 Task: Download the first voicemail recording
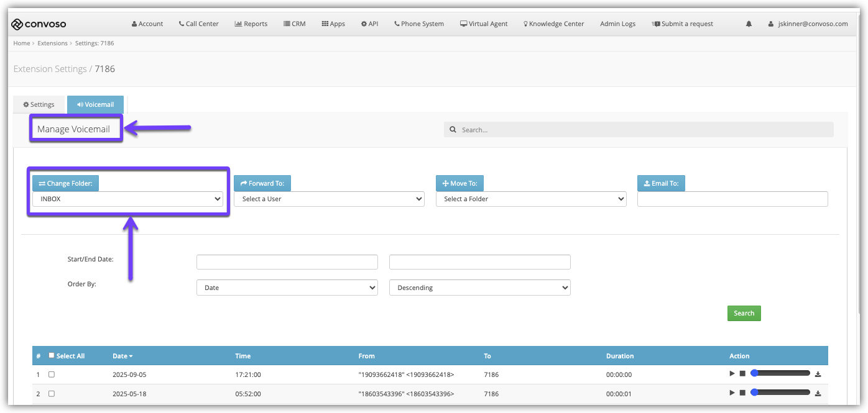click(818, 374)
